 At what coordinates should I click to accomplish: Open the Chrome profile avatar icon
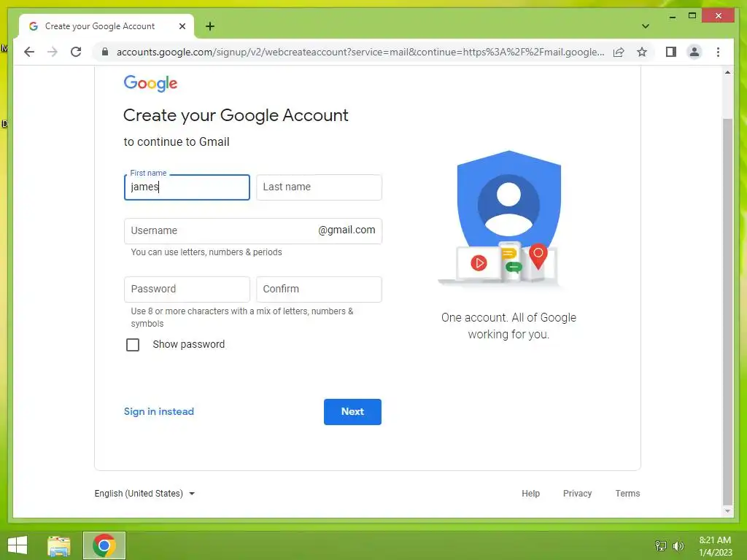tap(694, 52)
